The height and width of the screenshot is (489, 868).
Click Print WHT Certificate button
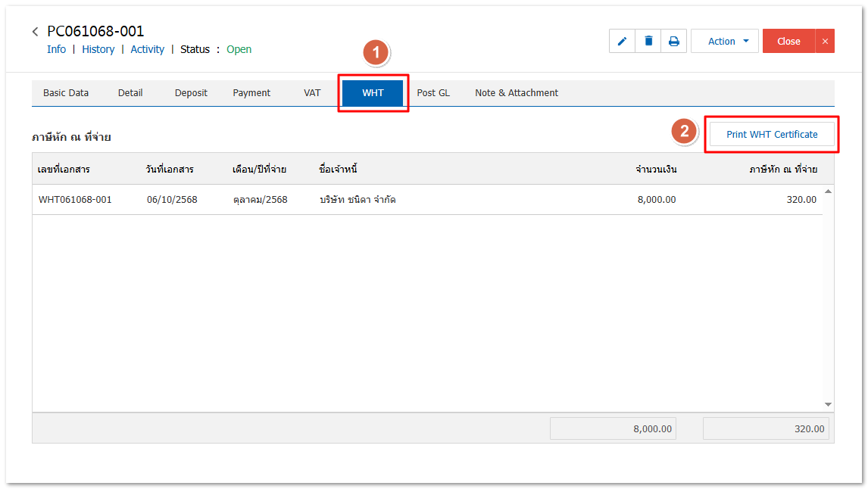(x=771, y=135)
